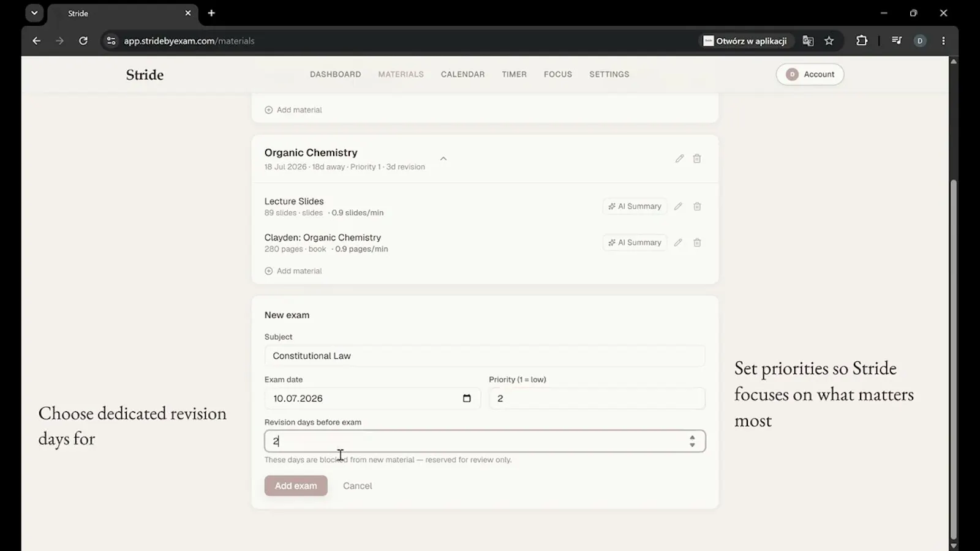Edit the Organic Chemistry exam

pos(679,159)
